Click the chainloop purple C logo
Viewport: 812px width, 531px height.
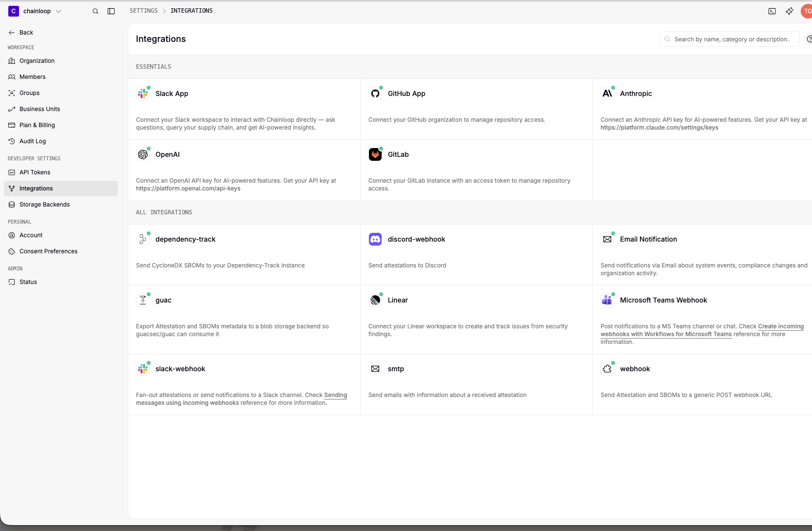(x=14, y=11)
